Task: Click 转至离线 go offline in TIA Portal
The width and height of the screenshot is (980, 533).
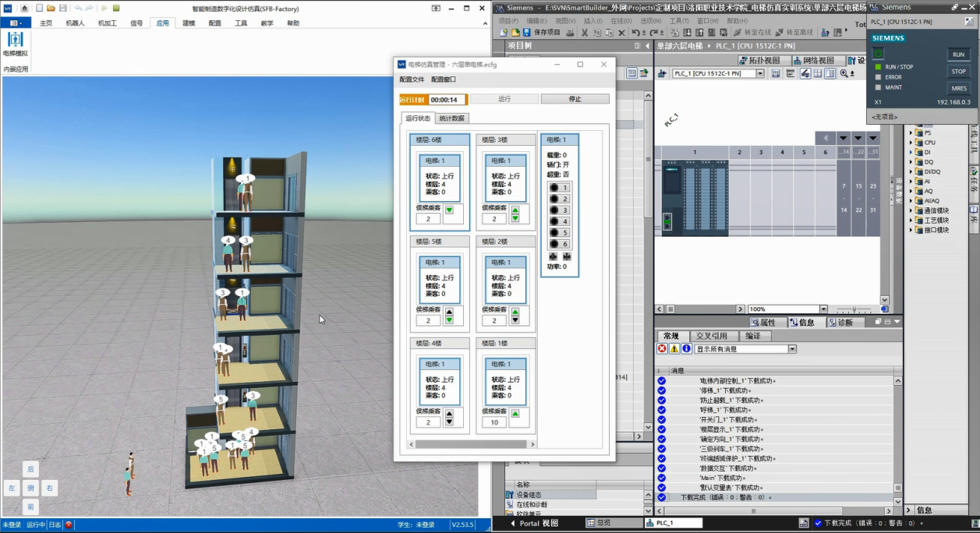Action: (794, 32)
